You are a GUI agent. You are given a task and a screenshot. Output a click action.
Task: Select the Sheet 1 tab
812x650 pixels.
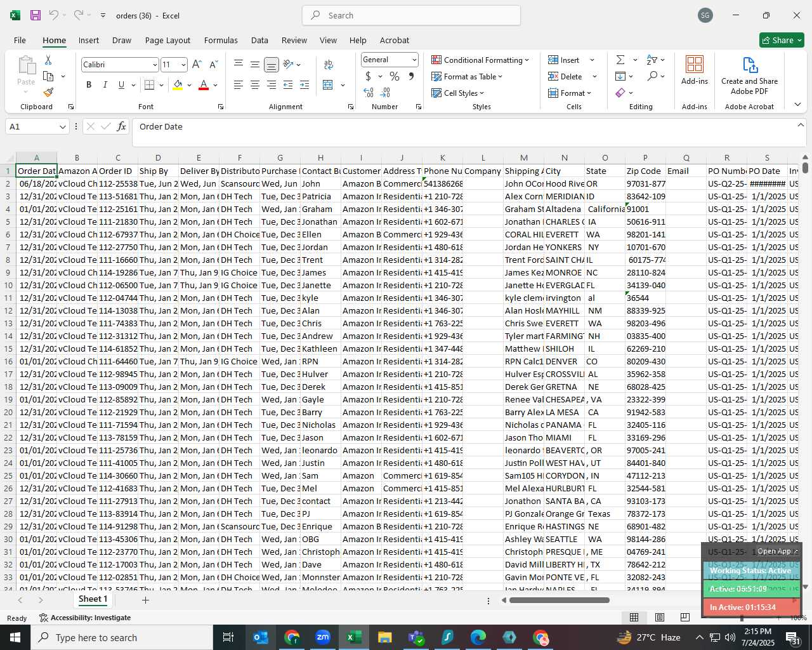point(93,599)
